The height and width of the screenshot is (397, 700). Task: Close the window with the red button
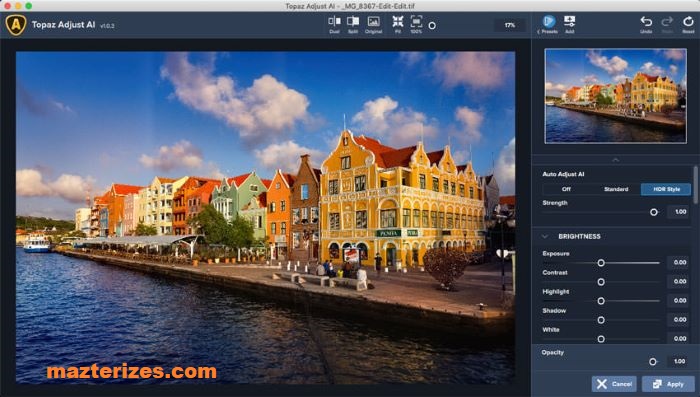click(x=8, y=6)
